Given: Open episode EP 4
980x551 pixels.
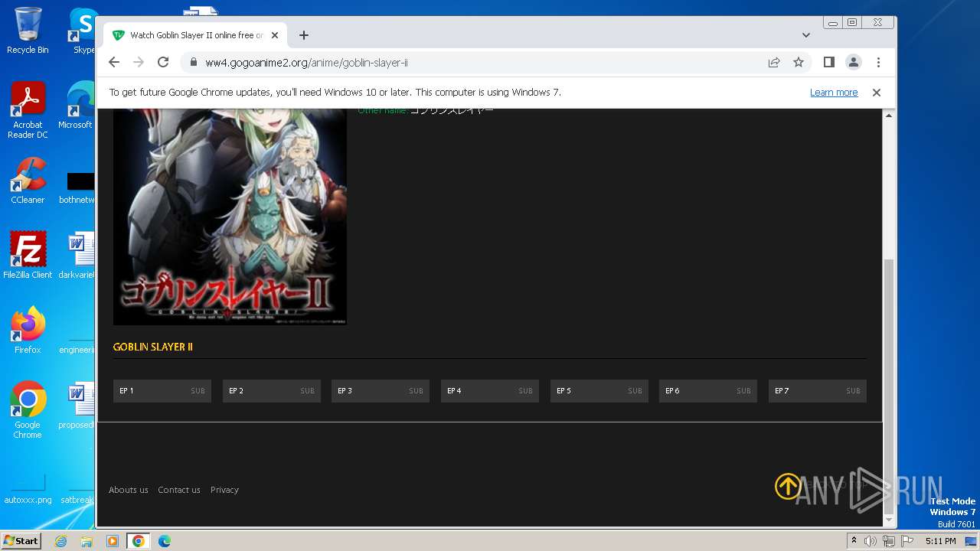Looking at the screenshot, I should 490,391.
